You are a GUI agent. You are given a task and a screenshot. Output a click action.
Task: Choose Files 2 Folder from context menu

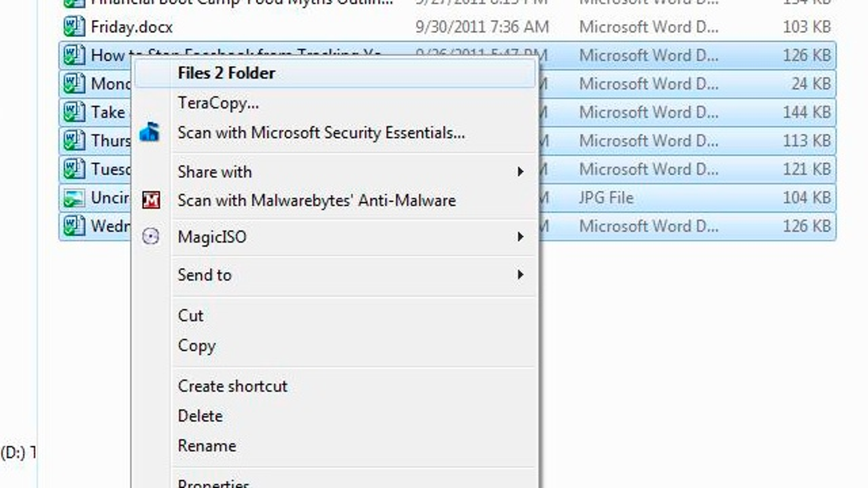(335, 73)
